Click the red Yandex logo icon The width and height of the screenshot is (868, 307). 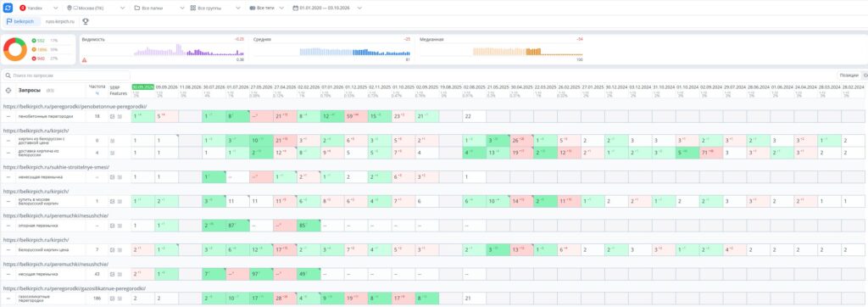pos(23,8)
